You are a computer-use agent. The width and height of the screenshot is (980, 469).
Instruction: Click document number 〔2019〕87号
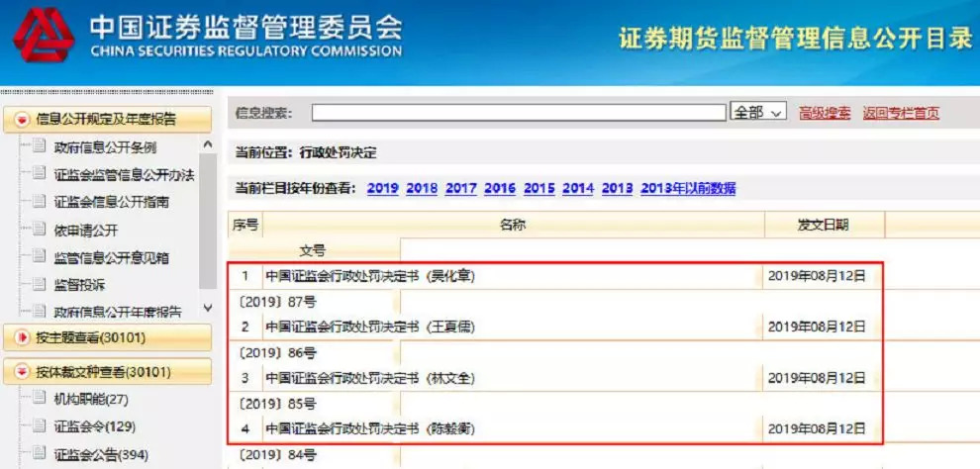[277, 302]
